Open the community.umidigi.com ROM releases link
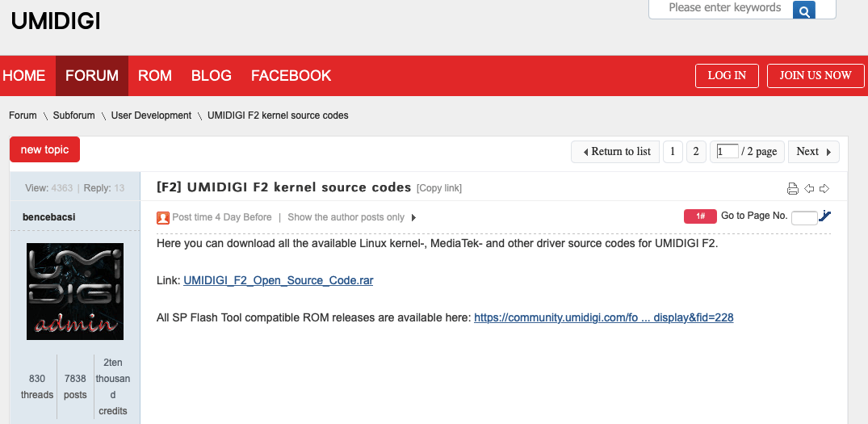Image resolution: width=868 pixels, height=424 pixels. coord(604,317)
